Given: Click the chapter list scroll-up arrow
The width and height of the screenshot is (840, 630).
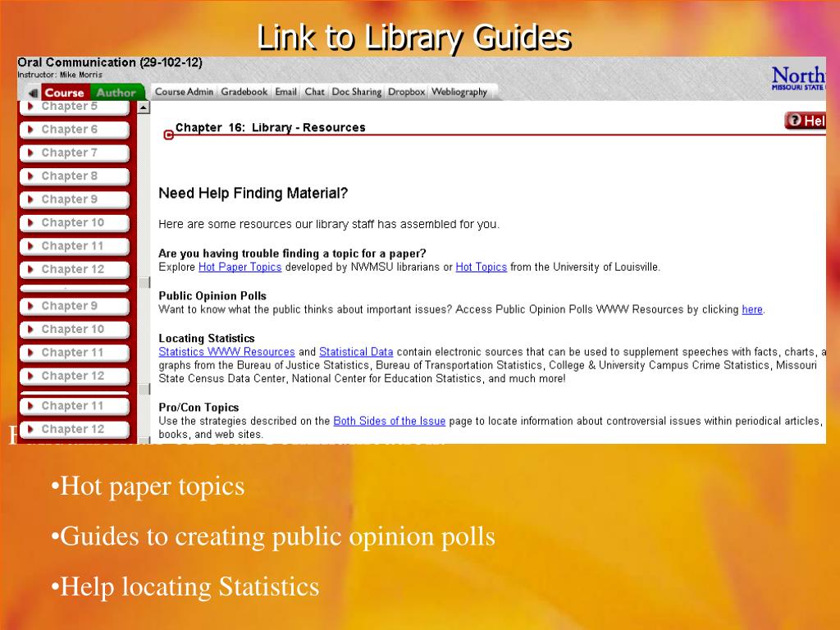Looking at the screenshot, I should 143,107.
